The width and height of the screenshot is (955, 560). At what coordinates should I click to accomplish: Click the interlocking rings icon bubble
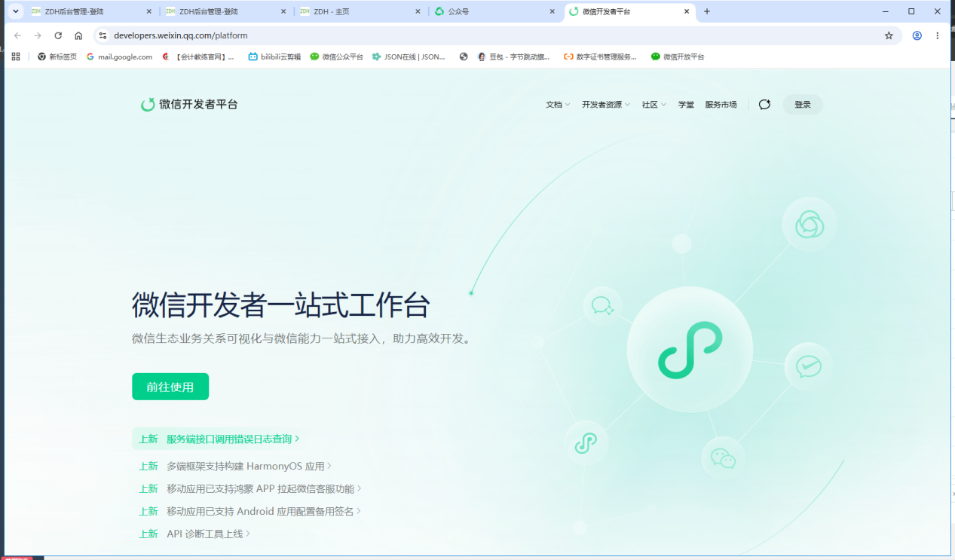(x=810, y=224)
